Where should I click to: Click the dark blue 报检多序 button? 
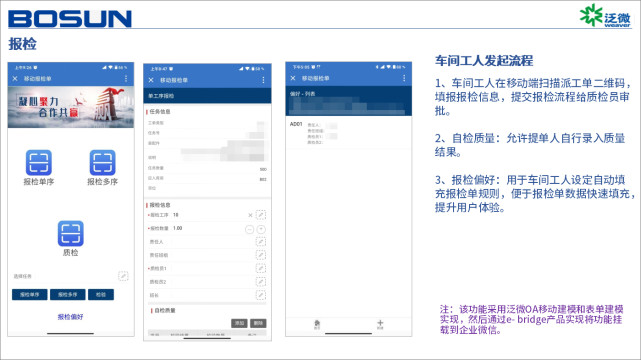[x=67, y=295]
